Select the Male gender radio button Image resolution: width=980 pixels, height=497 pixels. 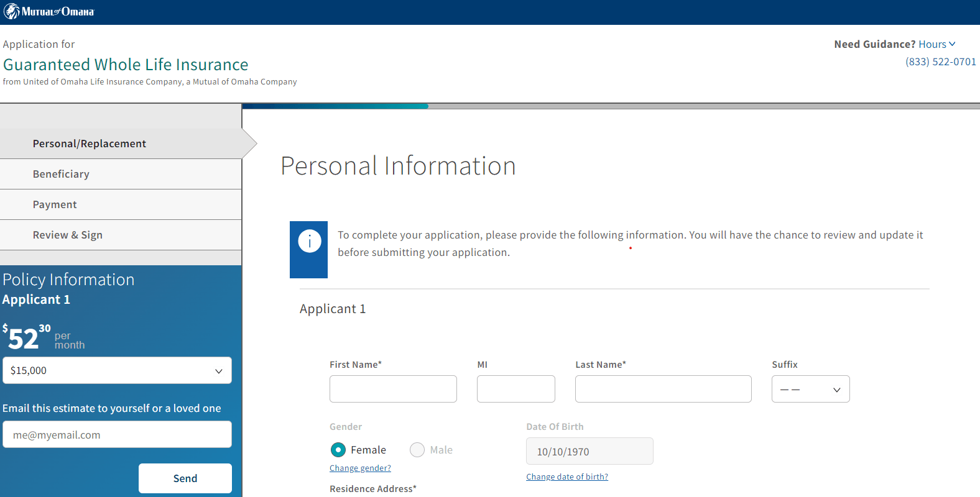pos(417,450)
